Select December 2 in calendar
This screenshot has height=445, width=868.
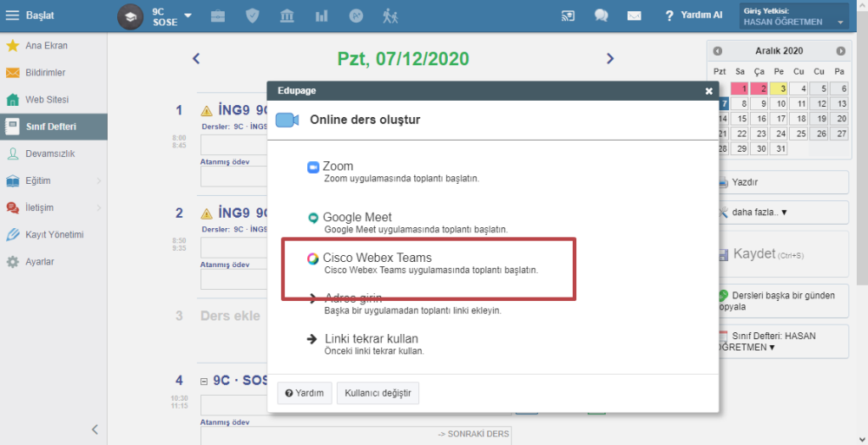(759, 88)
